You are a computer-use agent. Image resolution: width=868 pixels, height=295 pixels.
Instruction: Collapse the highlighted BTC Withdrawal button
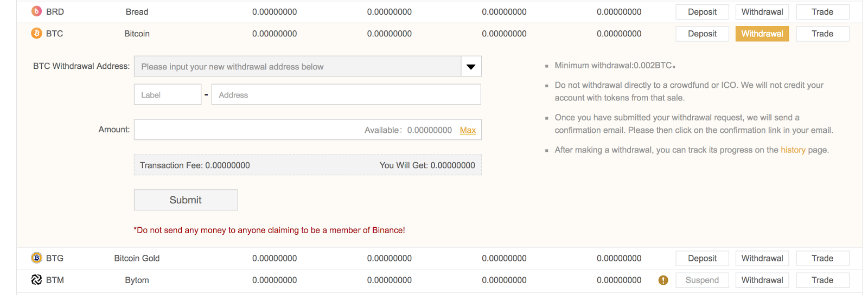(762, 34)
